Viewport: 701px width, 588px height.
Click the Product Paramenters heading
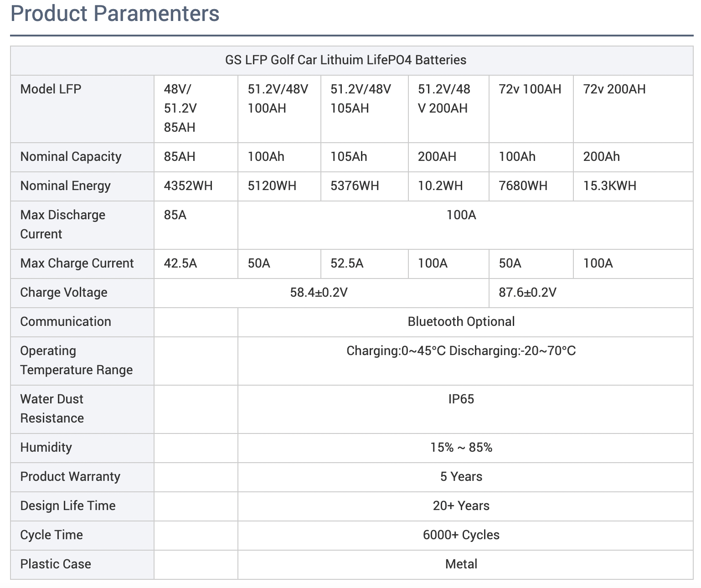coord(115,13)
